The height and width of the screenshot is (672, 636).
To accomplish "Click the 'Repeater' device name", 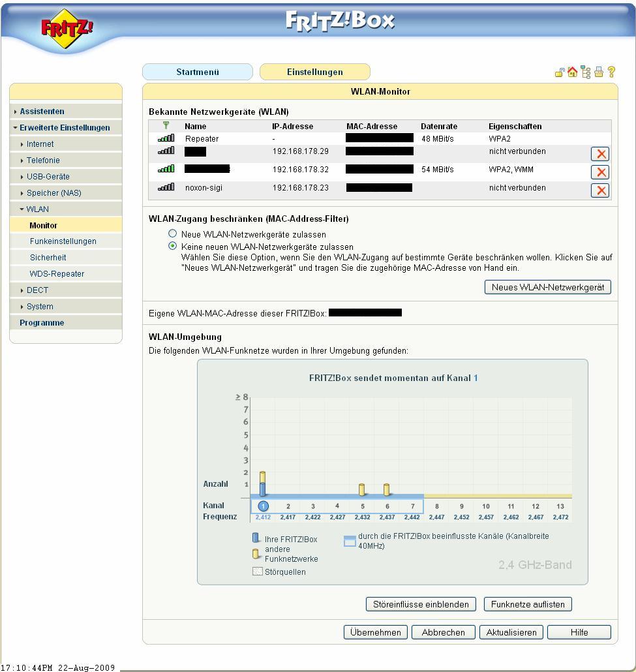I will click(202, 139).
